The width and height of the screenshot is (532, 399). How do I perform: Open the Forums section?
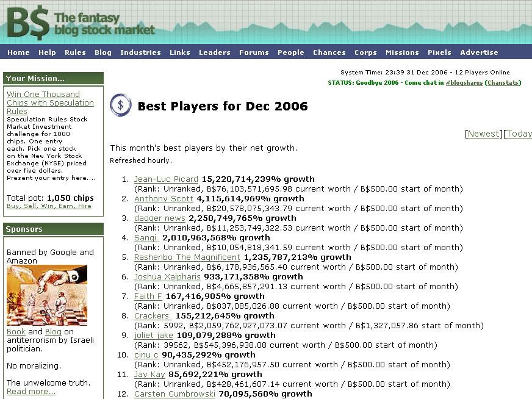tap(254, 52)
